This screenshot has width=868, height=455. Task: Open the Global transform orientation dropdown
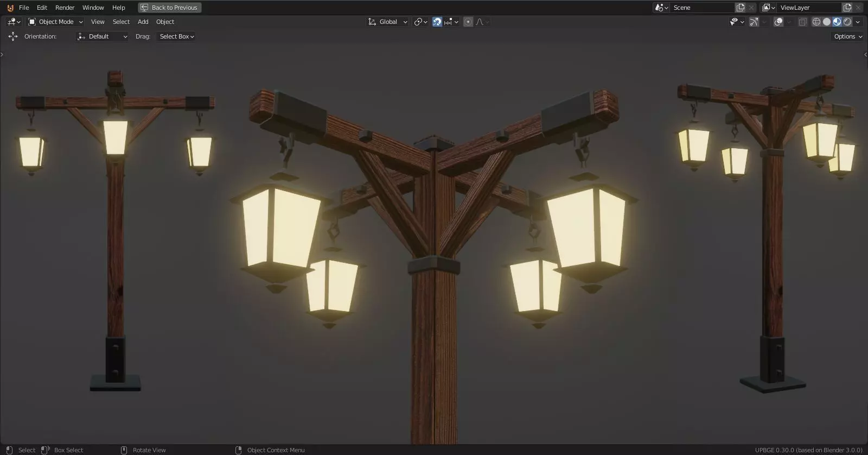[x=387, y=22]
